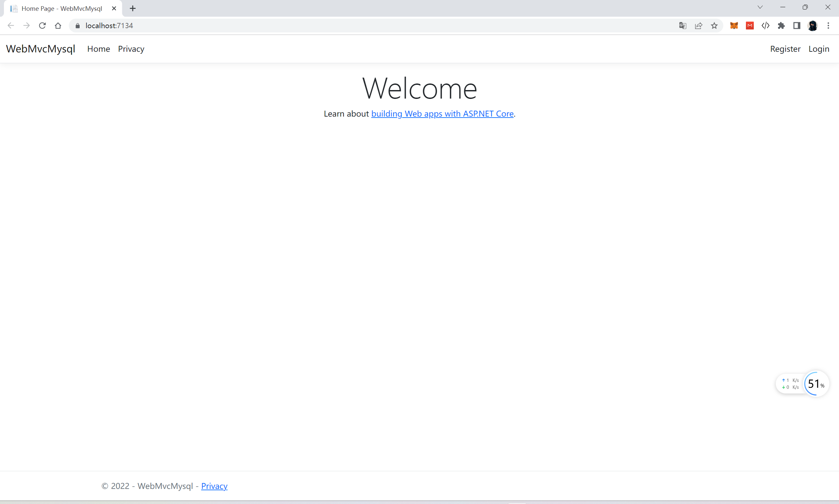This screenshot has height=504, width=839.
Task: Click the code brackets extension icon
Action: pos(765,26)
